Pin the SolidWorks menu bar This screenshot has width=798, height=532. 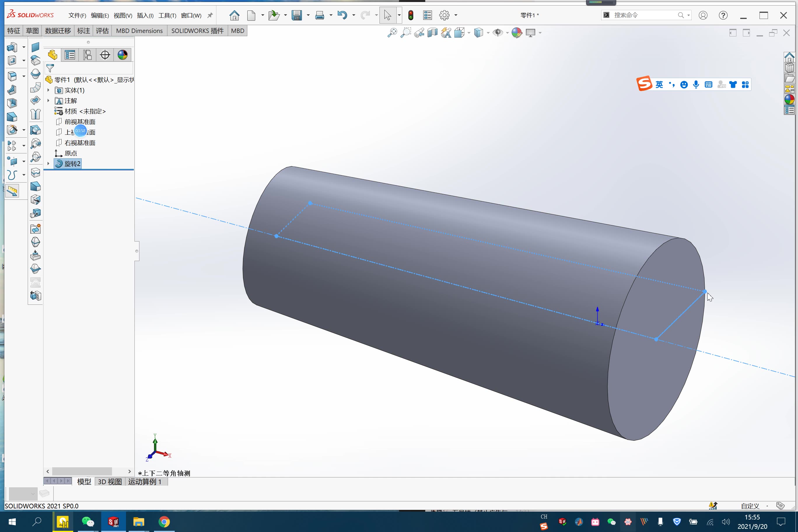[210, 15]
